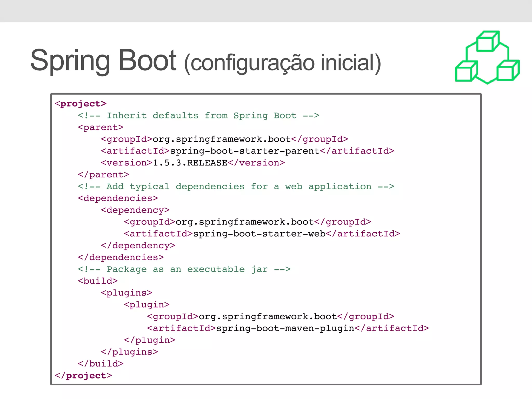The height and width of the screenshot is (399, 532).
Task: Click comment 'Add typical dependencies for a web application'
Action: click(x=236, y=186)
